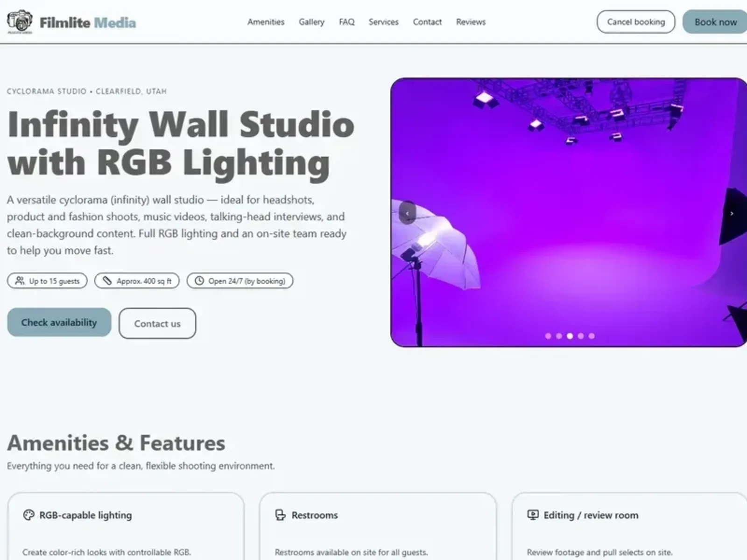This screenshot has height=560, width=747.
Task: Click the ruler icon beside Approx. 400 sq ft
Action: 107,280
